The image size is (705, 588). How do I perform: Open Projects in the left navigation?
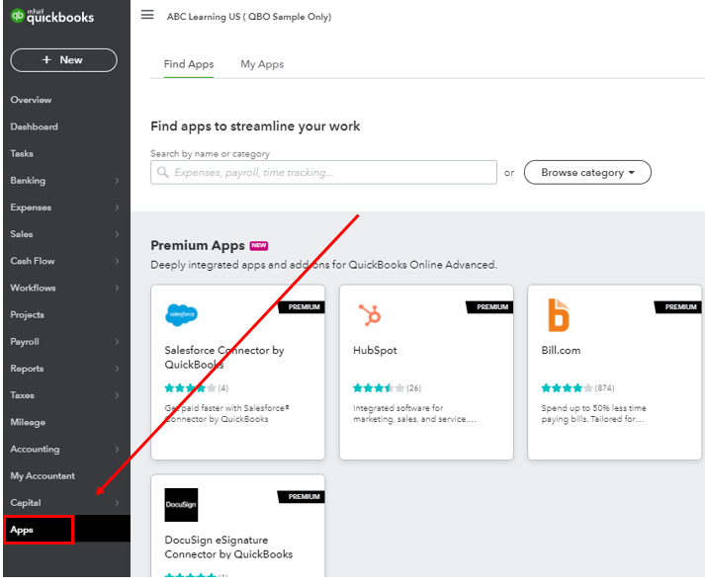[27, 315]
